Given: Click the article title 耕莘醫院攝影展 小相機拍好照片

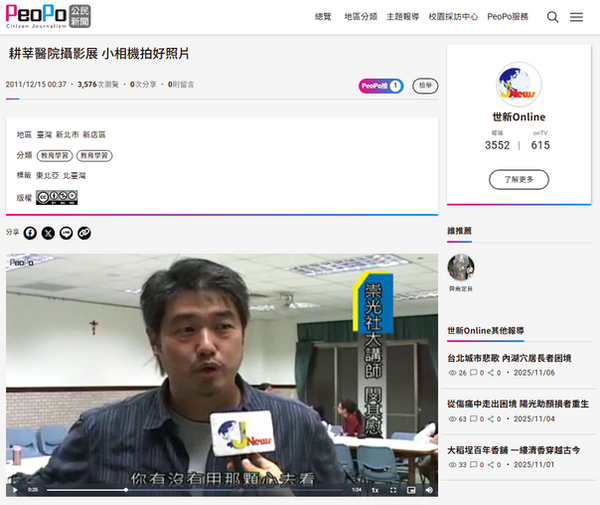Looking at the screenshot, I should [x=99, y=54].
